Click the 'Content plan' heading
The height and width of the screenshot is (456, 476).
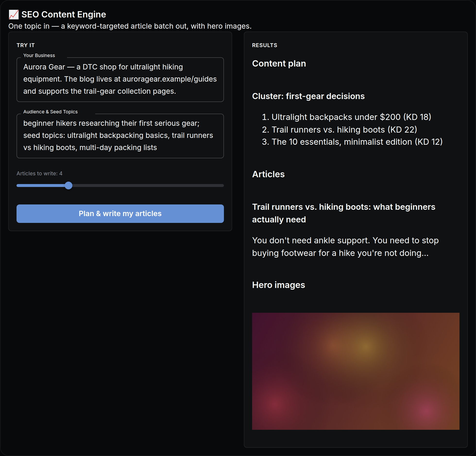coord(279,64)
